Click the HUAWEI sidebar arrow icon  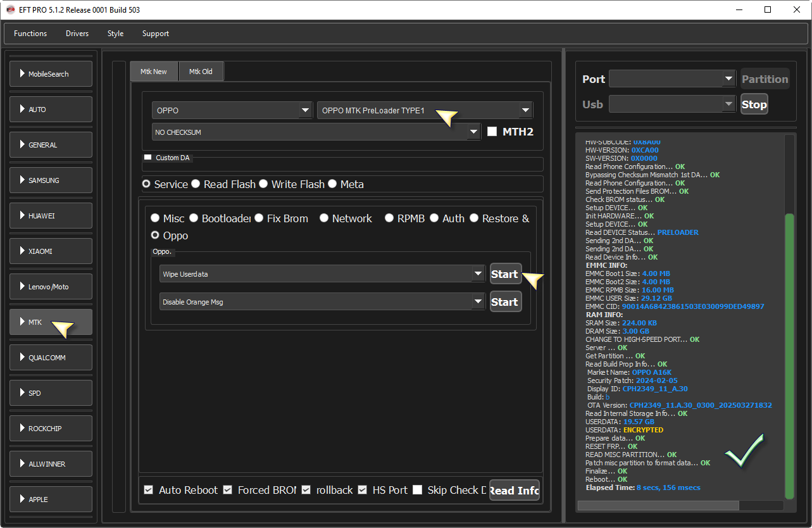pyautogui.click(x=23, y=216)
